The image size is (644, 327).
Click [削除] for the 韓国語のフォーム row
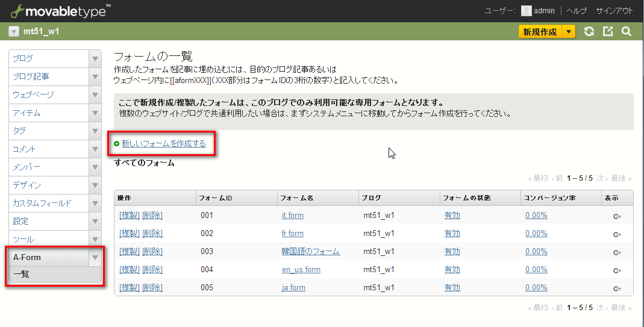pos(152,251)
